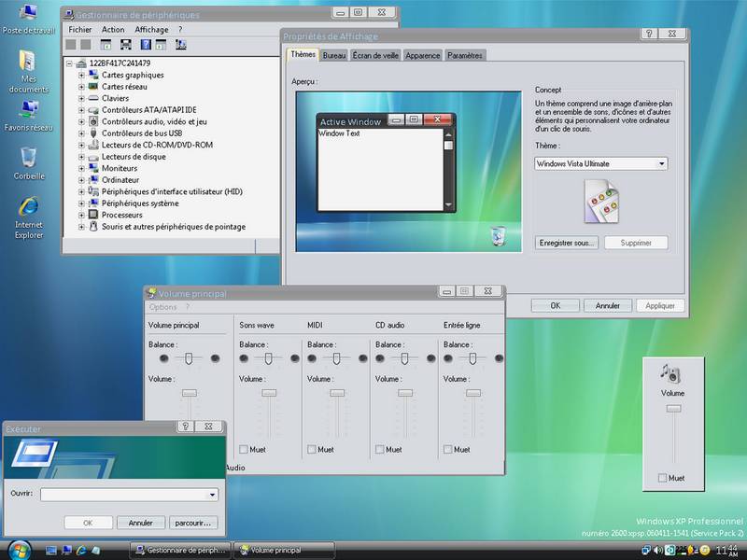The height and width of the screenshot is (560, 747).
Task: Select Périphériques d'interface utilisateur (HID) text
Action: [x=172, y=191]
